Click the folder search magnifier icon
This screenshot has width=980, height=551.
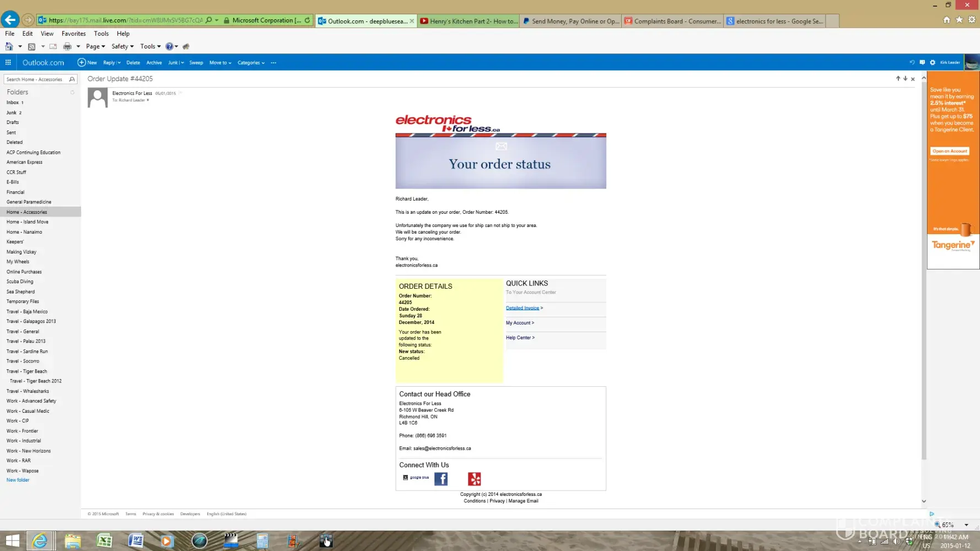[x=72, y=79]
